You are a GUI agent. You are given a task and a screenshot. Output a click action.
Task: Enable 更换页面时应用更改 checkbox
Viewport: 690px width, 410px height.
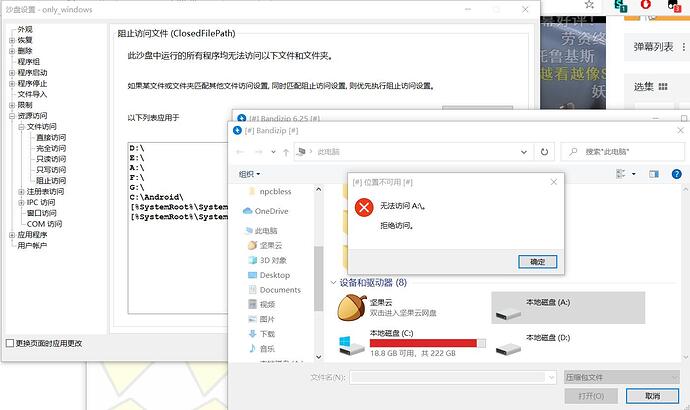(x=10, y=343)
